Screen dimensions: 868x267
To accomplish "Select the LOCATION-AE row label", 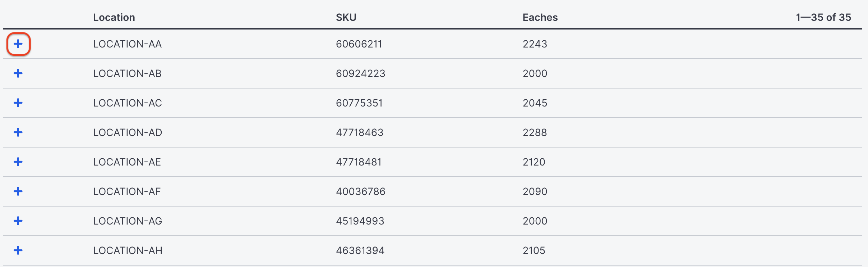I will (x=127, y=162).
